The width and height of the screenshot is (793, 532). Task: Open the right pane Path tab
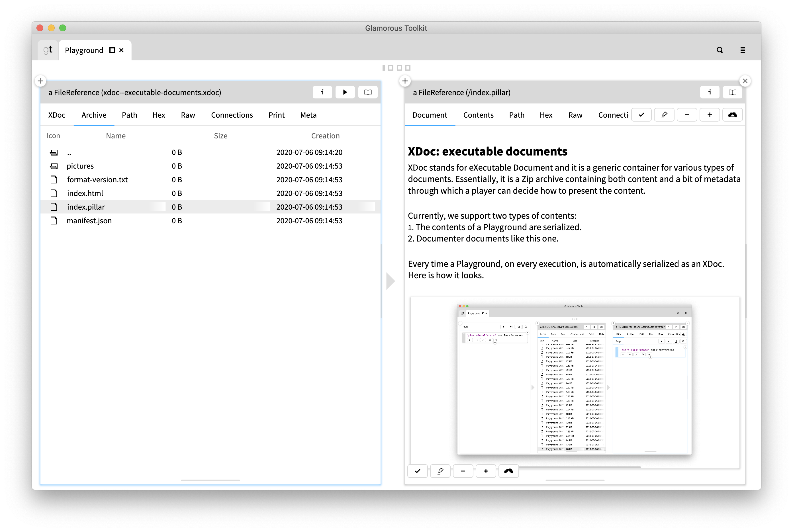[516, 115]
